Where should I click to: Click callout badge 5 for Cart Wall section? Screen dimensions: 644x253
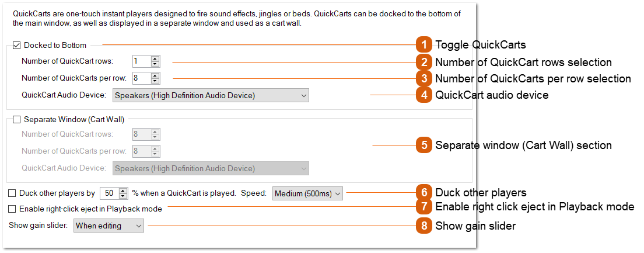[x=424, y=145]
